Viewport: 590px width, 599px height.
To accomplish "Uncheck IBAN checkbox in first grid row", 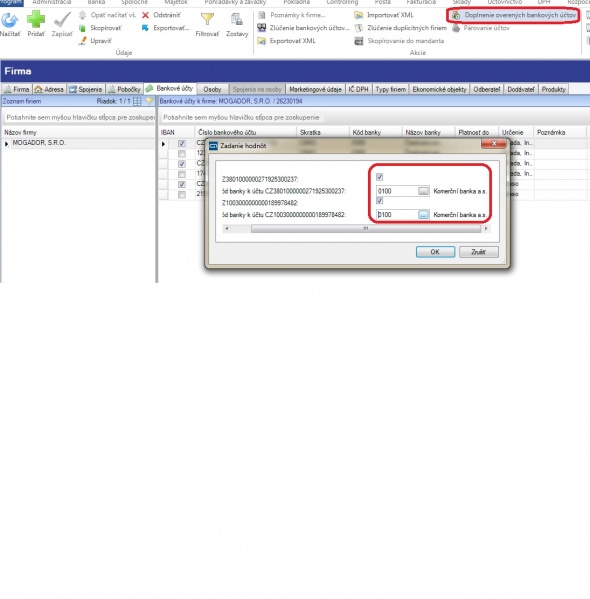I will [182, 144].
